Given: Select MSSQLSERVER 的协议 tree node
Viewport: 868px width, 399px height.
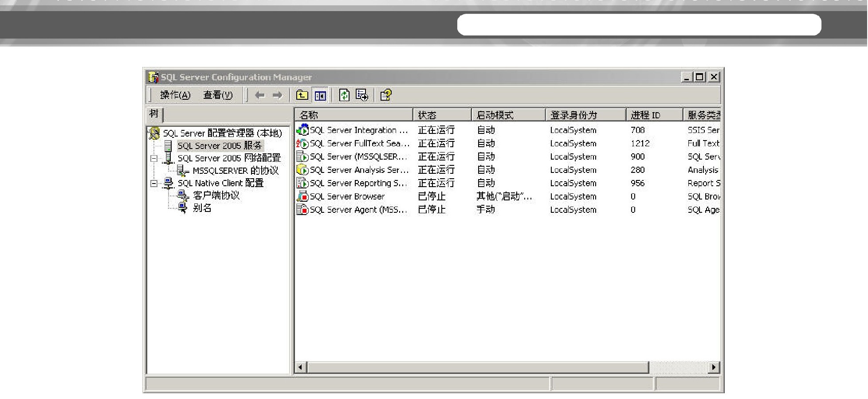Looking at the screenshot, I should tap(236, 170).
